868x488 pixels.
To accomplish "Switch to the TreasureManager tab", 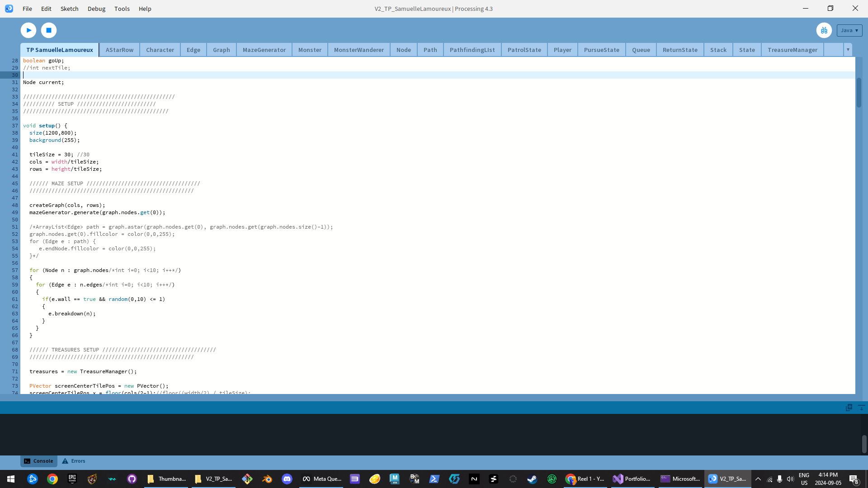I will click(x=792, y=50).
